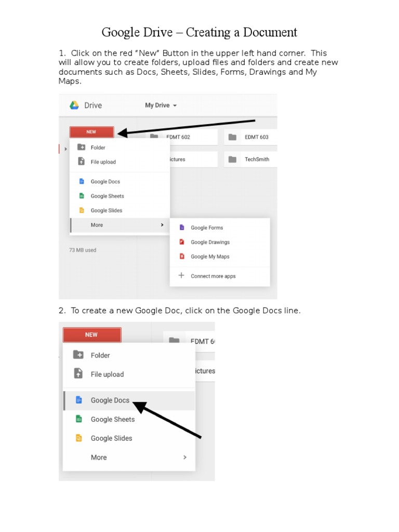
Task: Click green Google Sheets icon in lower menu
Action: point(79,419)
